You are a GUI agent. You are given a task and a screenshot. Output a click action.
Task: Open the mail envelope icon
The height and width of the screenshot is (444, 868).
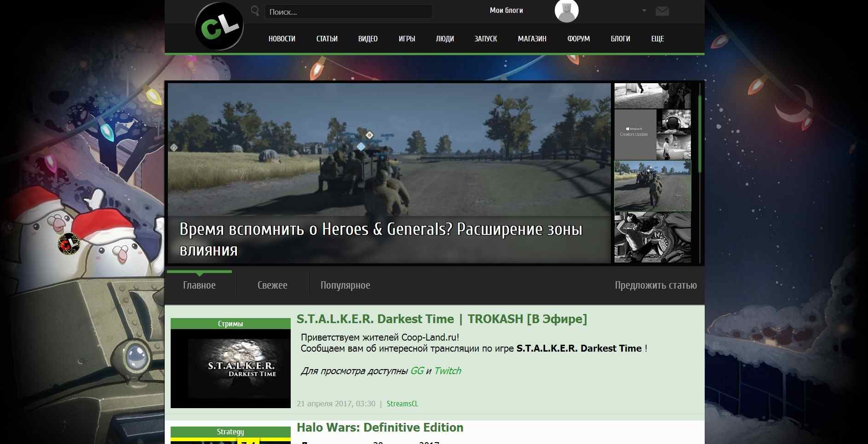point(662,11)
